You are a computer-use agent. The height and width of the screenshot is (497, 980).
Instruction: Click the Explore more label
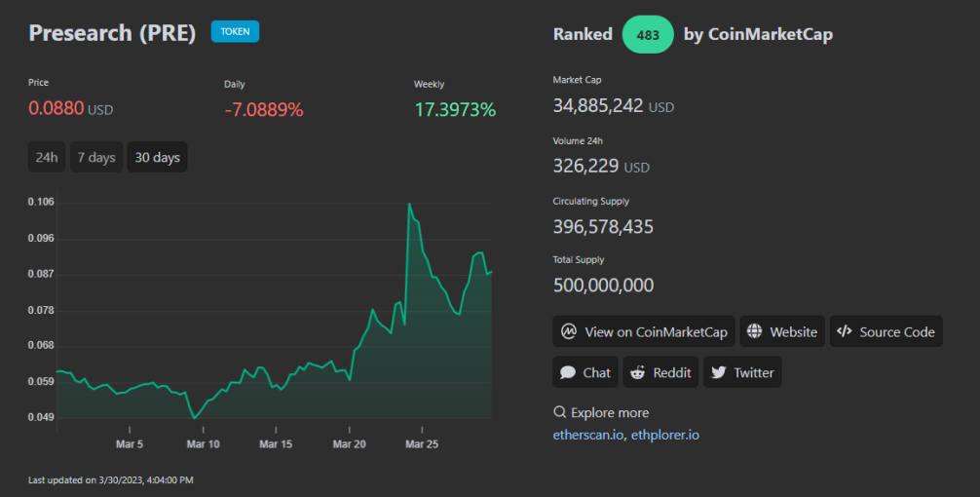coord(610,412)
